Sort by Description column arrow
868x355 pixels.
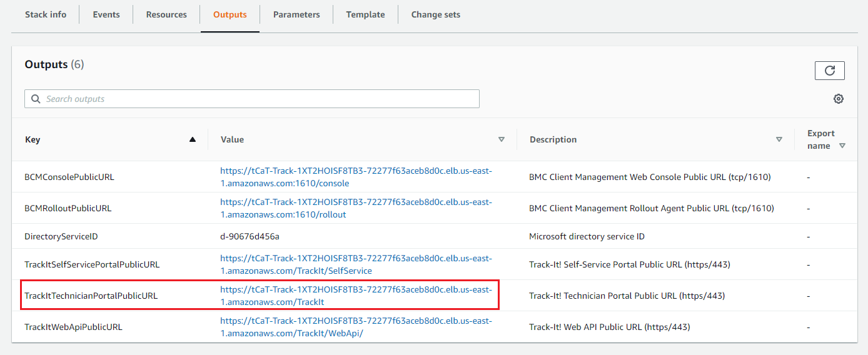779,139
